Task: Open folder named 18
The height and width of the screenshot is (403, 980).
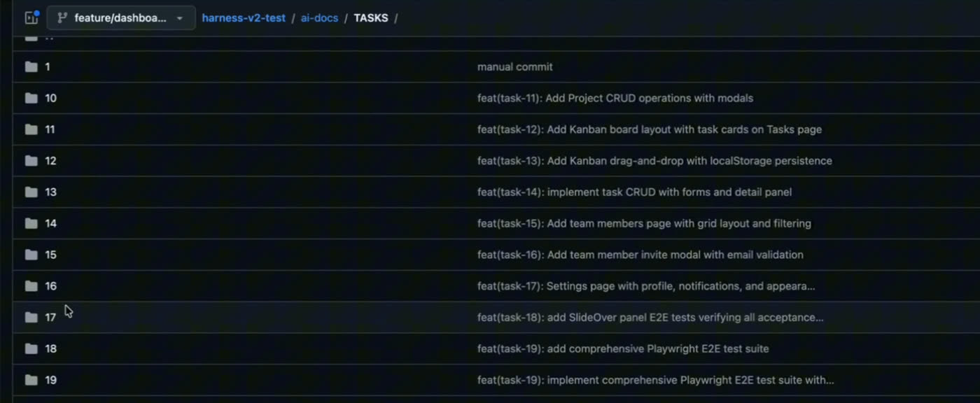Action: pyautogui.click(x=50, y=348)
